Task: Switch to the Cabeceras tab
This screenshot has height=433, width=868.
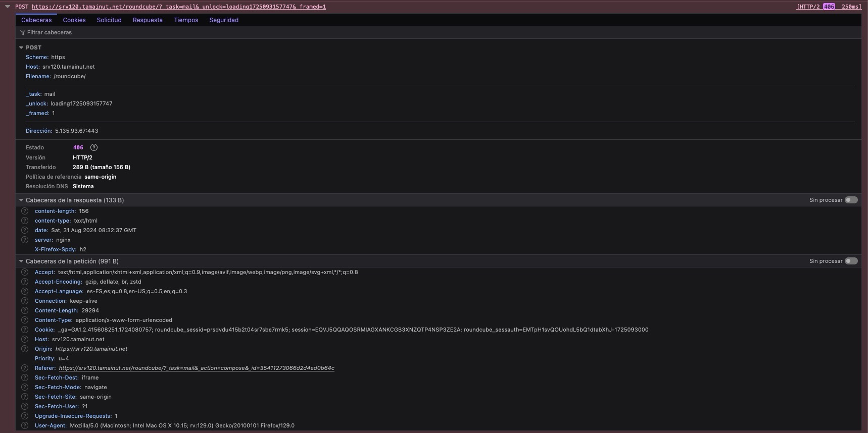Action: coord(36,20)
